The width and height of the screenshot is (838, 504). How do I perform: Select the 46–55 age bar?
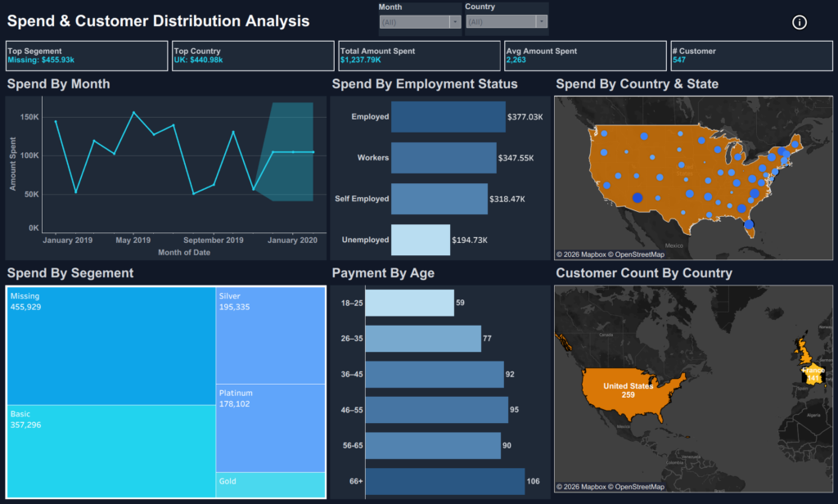(x=437, y=410)
